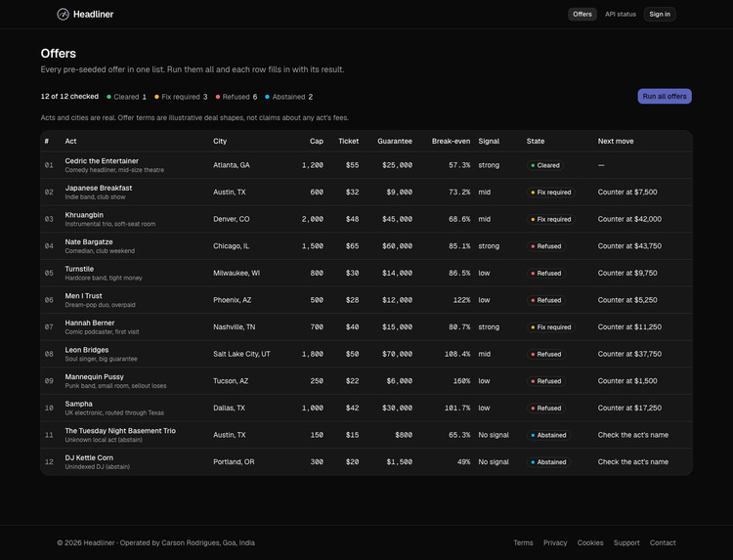Screen dimensions: 733x560
Task: Click the 122% break-even value
Action: click(461, 300)
